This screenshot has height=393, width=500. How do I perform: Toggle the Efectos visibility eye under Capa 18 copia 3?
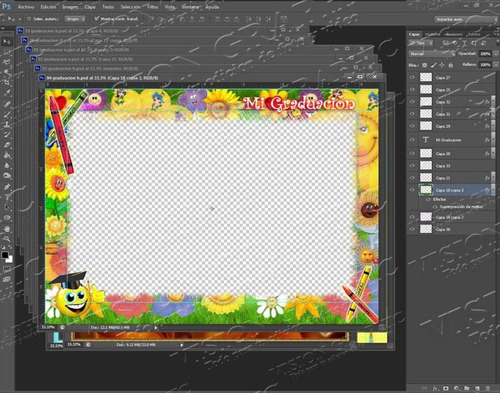(428, 199)
